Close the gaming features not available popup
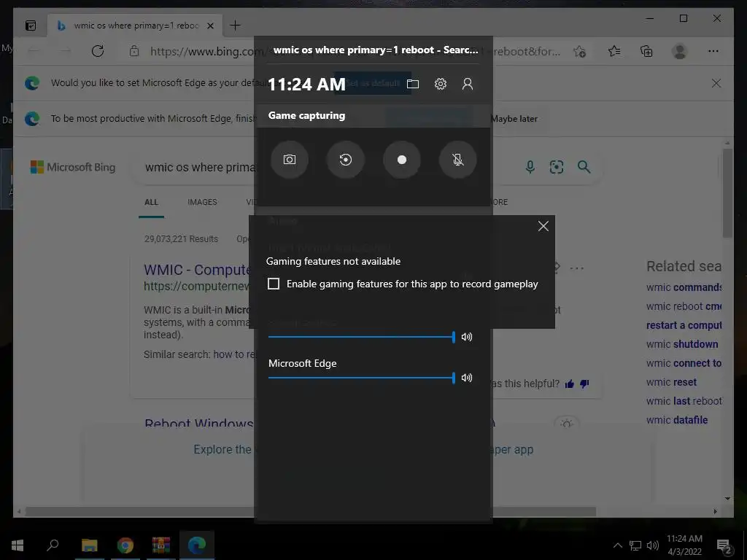Image resolution: width=747 pixels, height=560 pixels. pyautogui.click(x=543, y=226)
